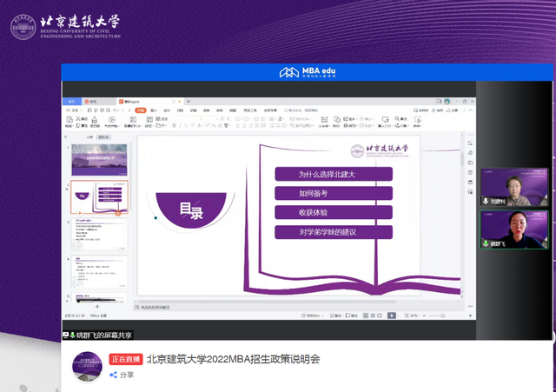
Task: Select the 收获体验 bar on slide
Action: pyautogui.click(x=334, y=212)
